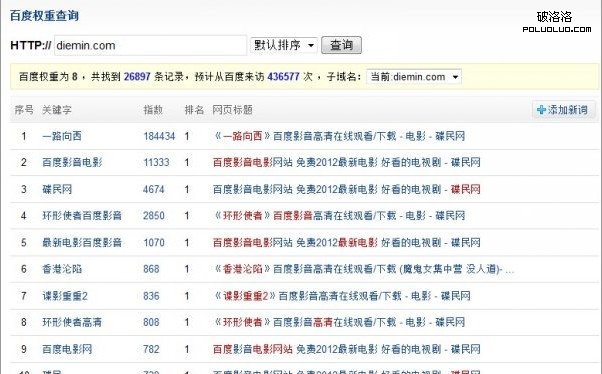
Task: Open the 环形使者百度影音 keyword link
Action: pyautogui.click(x=82, y=216)
